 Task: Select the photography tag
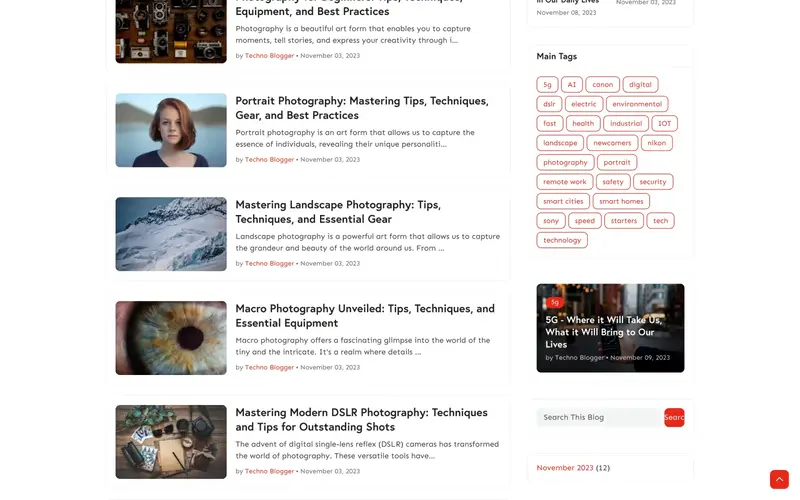[x=565, y=162]
